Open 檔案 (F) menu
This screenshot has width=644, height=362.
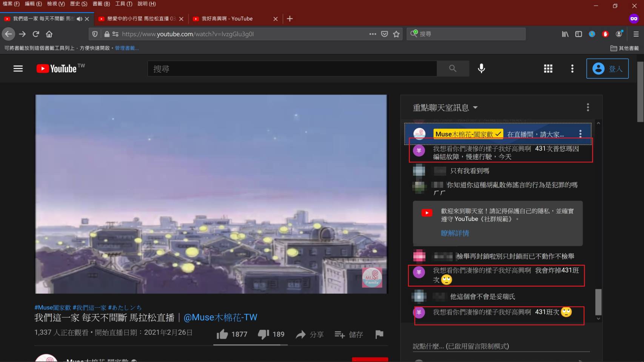click(x=11, y=4)
